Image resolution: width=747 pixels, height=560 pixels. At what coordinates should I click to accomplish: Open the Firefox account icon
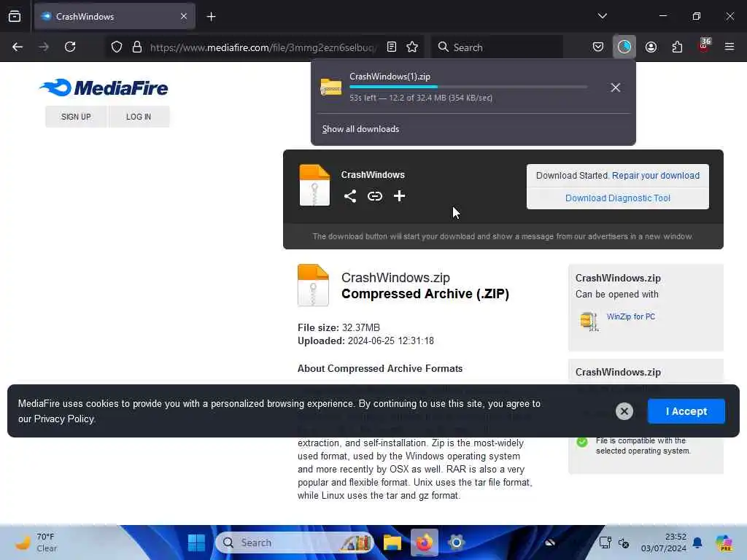[651, 47]
